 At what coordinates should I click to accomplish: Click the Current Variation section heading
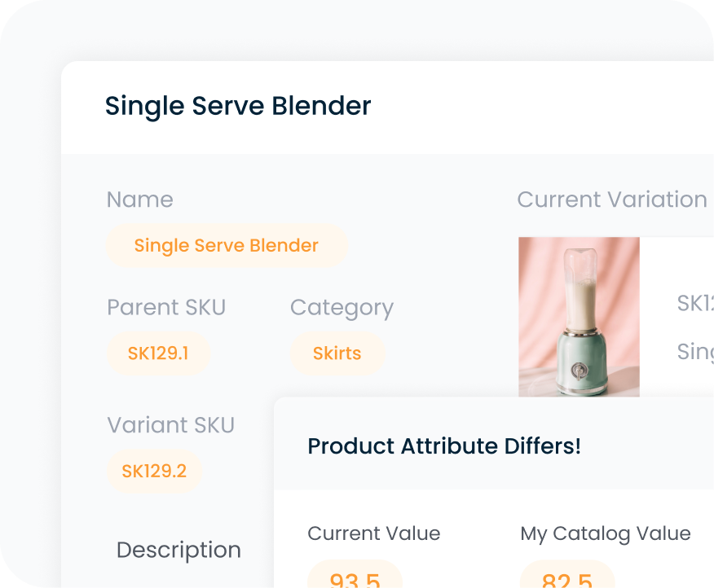tap(611, 200)
